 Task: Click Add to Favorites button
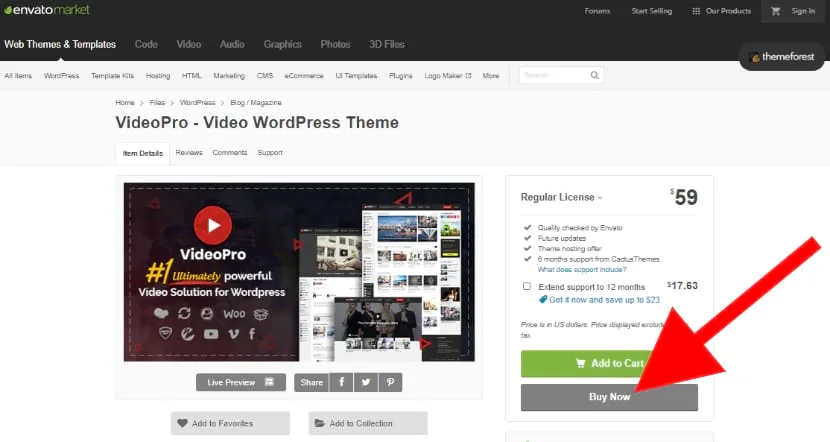[230, 423]
